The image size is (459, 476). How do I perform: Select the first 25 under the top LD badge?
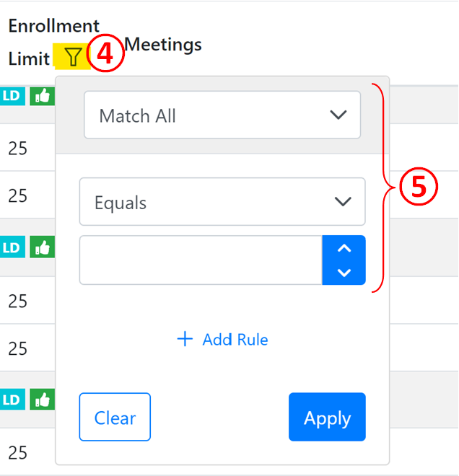(18, 148)
